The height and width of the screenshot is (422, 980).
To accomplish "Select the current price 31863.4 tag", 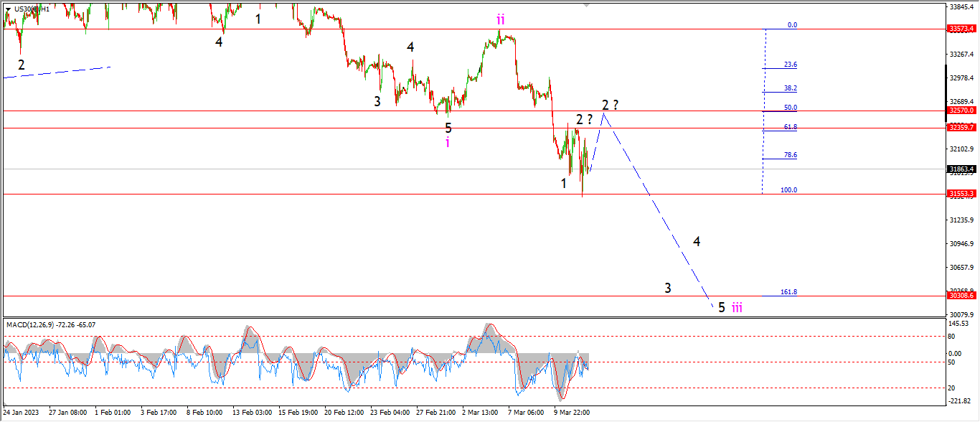I will point(962,169).
